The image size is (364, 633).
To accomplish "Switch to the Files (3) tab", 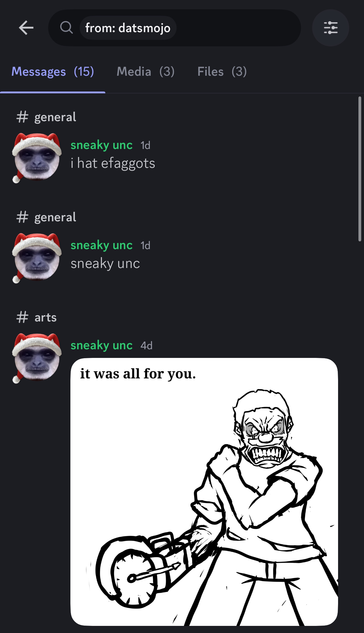I will point(222,72).
